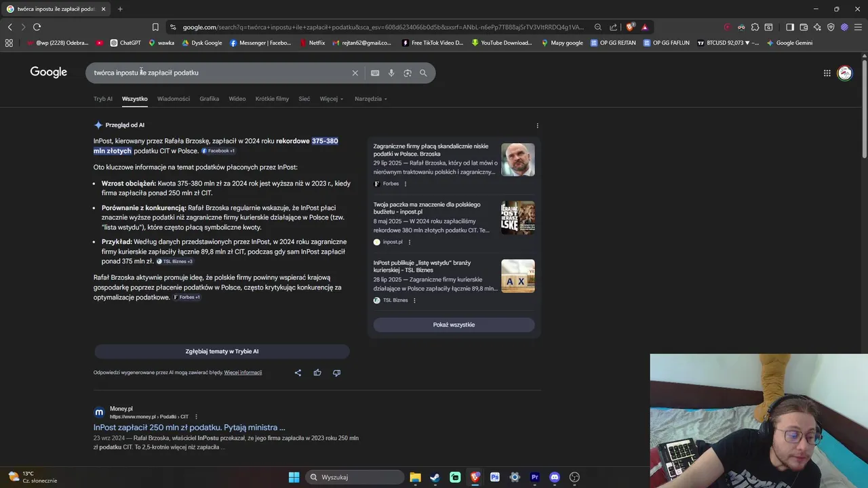Select the Krótkie filmy tab
Screen dimensions: 868x488
coord(272,99)
